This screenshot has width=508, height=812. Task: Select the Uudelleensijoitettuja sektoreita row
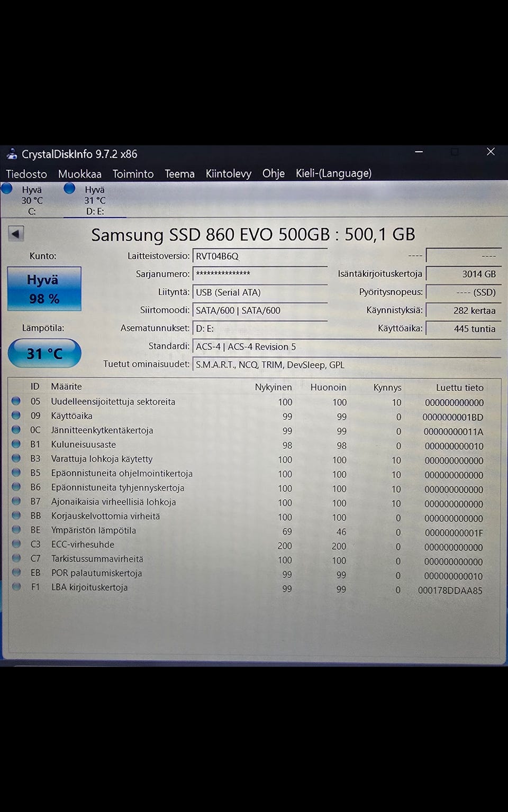(254, 402)
